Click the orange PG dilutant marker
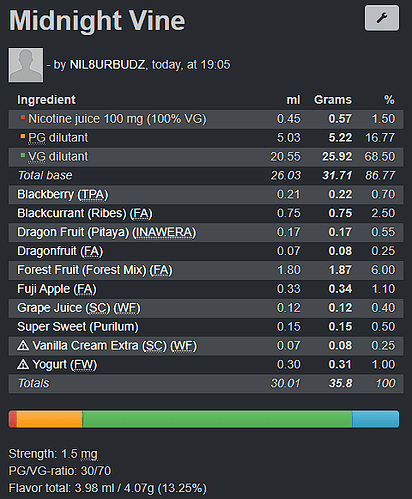The height and width of the screenshot is (499, 412). tap(23, 136)
